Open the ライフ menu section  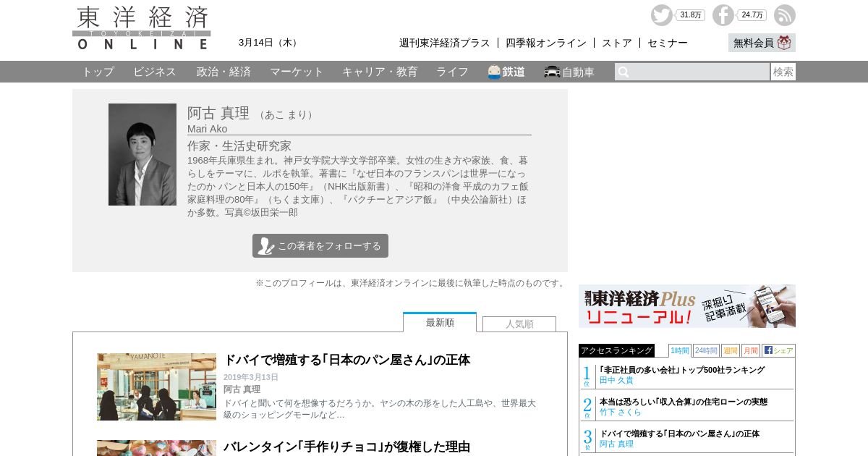(452, 72)
